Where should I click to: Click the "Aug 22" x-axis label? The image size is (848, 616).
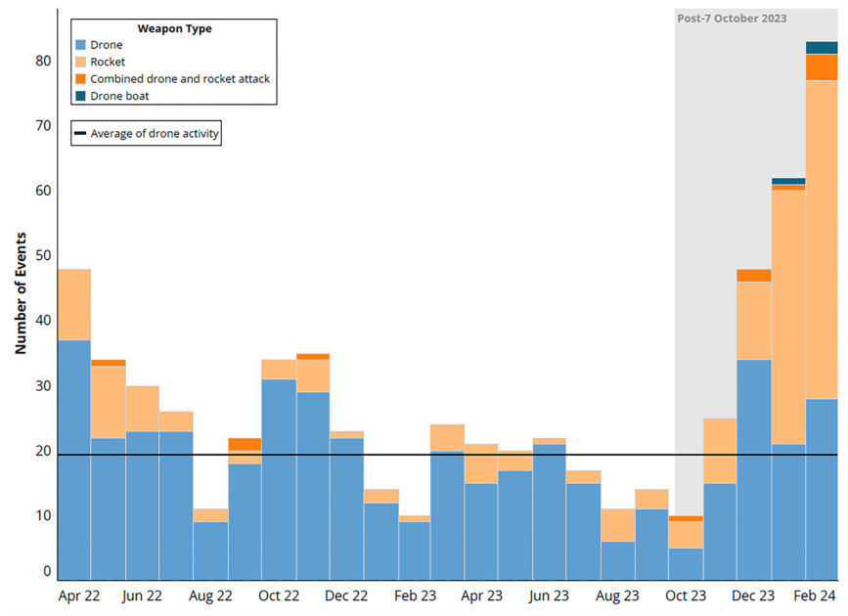211,594
